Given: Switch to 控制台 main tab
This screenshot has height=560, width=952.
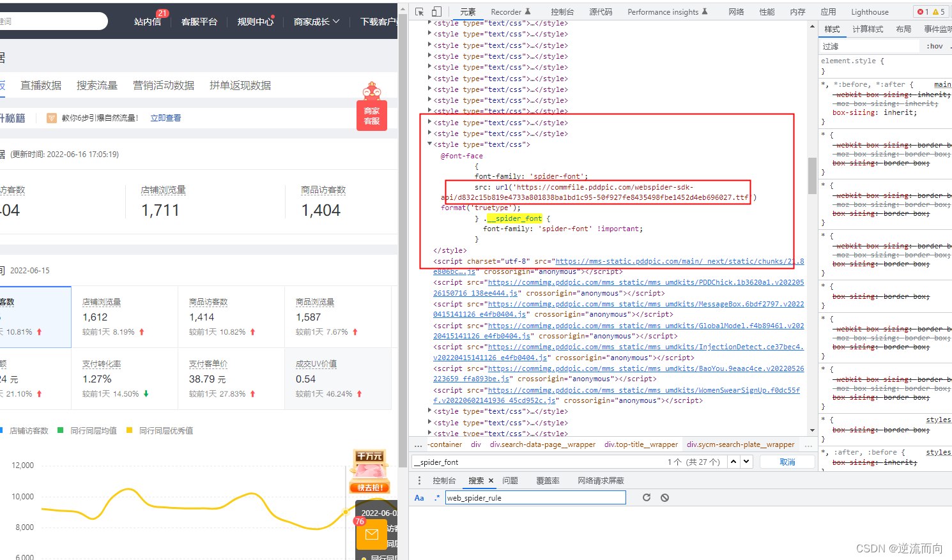Looking at the screenshot, I should 562,11.
